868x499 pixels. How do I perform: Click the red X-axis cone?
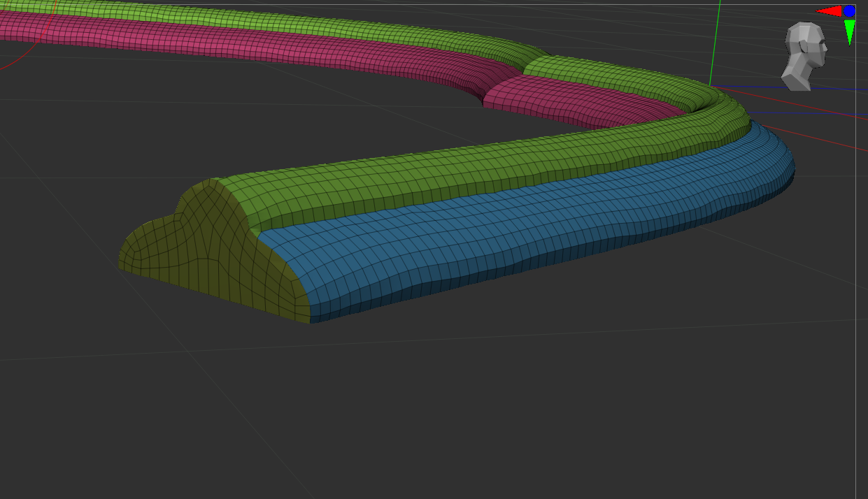(x=830, y=11)
